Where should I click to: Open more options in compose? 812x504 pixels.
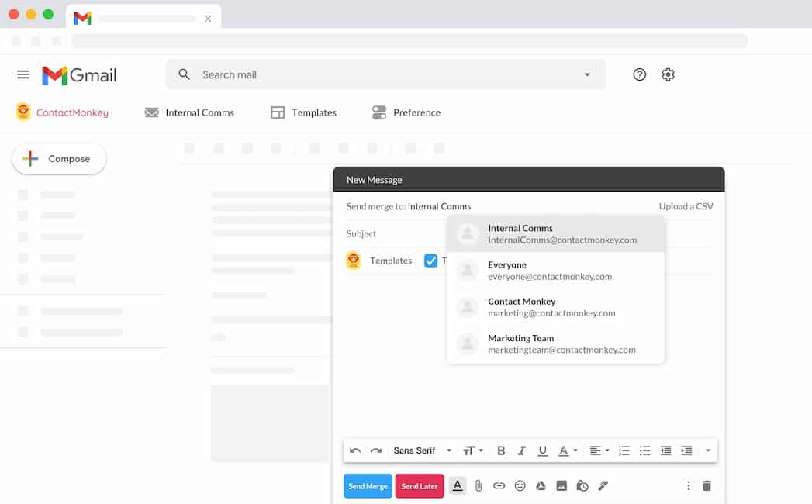[688, 485]
